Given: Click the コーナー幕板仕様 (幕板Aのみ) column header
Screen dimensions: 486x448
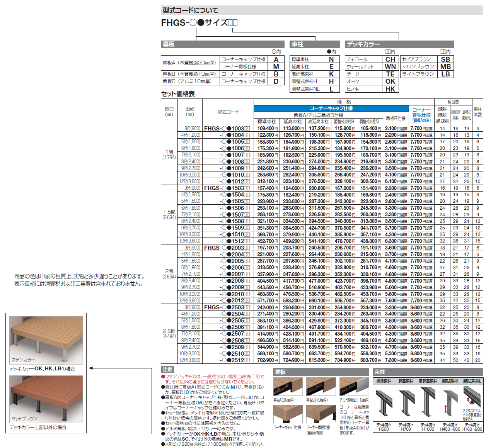Looking at the screenshot, I should pos(421,115).
